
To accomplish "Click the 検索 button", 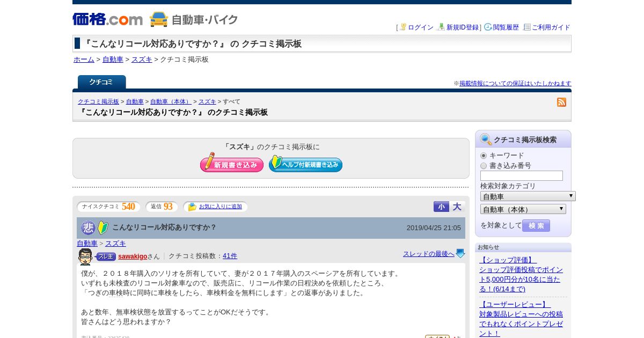I will (x=536, y=225).
